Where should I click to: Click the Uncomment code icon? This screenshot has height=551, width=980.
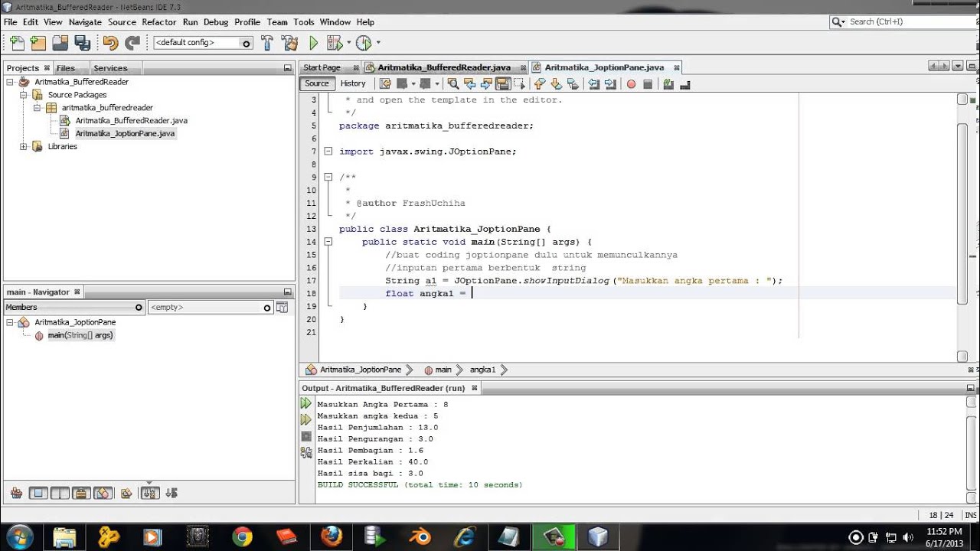click(x=685, y=84)
